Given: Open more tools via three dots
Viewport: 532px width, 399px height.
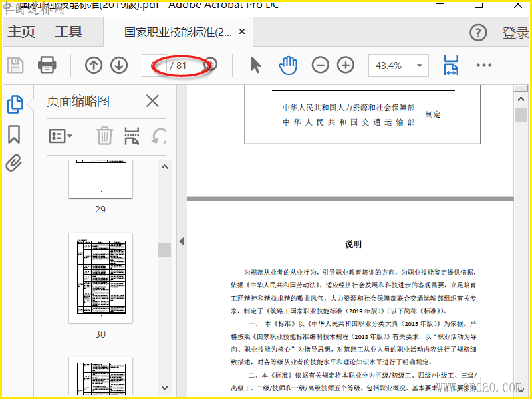Looking at the screenshot, I should [484, 65].
